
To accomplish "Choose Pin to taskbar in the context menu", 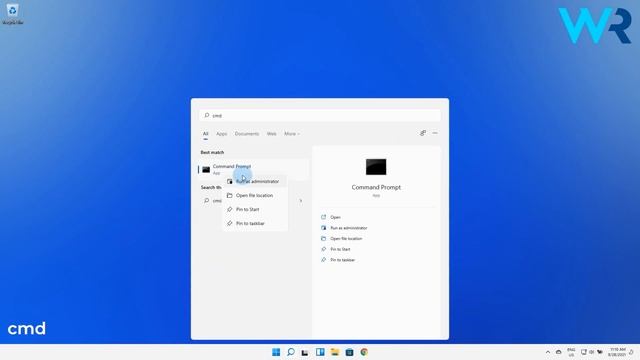I will [x=255, y=224].
